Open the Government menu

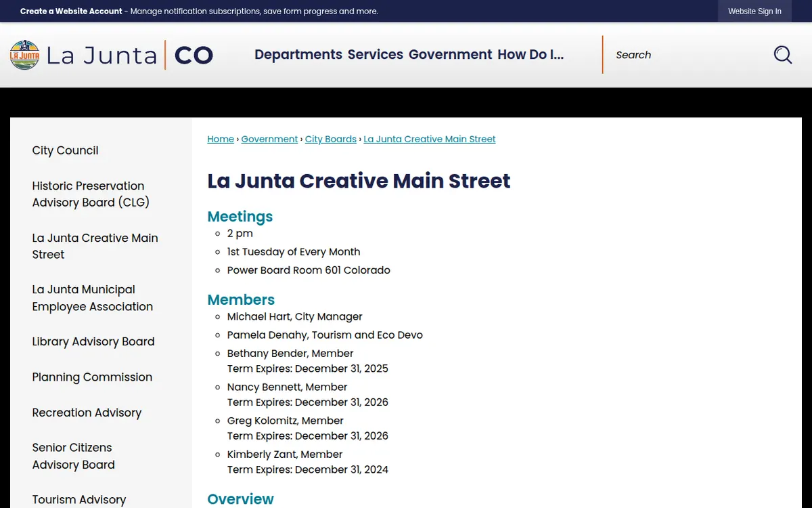[x=451, y=55]
